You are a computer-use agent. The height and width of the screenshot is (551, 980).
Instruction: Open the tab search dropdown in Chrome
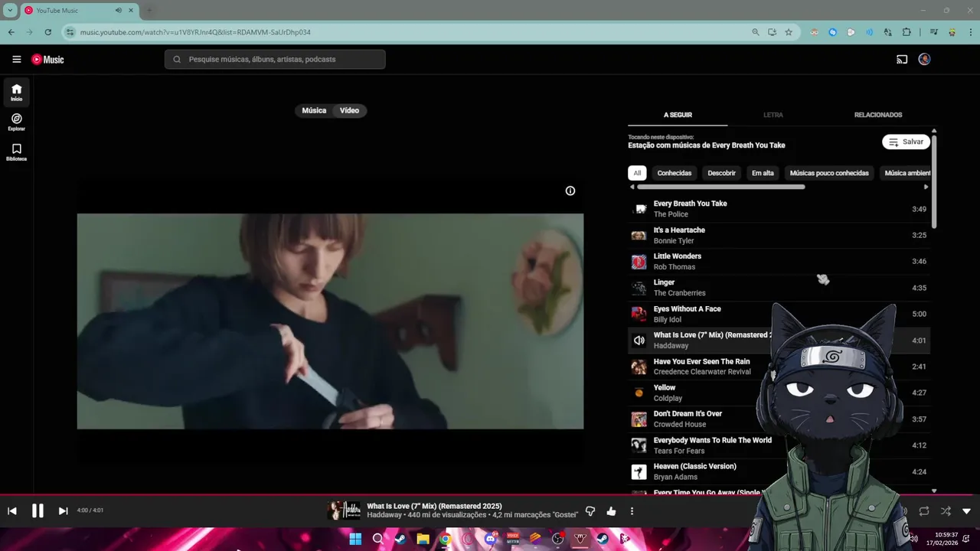[10, 11]
